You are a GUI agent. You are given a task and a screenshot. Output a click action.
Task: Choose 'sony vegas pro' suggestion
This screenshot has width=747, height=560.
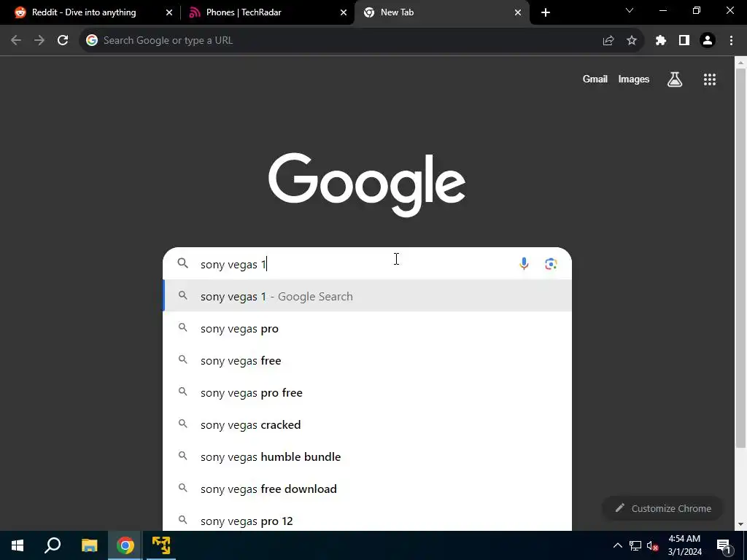click(368, 329)
